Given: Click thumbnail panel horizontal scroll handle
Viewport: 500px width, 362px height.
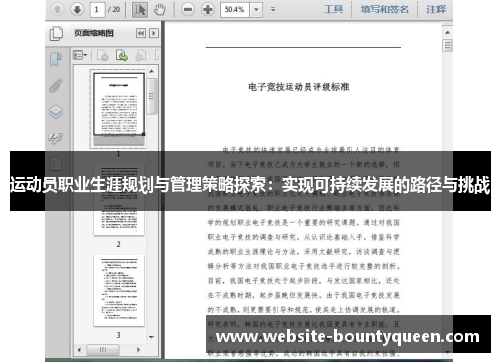Looking at the screenshot, I should tap(103, 350).
